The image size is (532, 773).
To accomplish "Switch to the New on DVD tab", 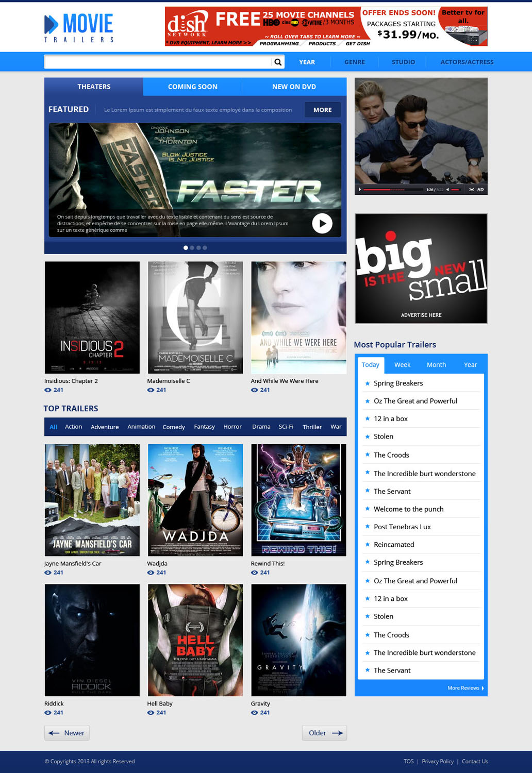I will click(294, 87).
